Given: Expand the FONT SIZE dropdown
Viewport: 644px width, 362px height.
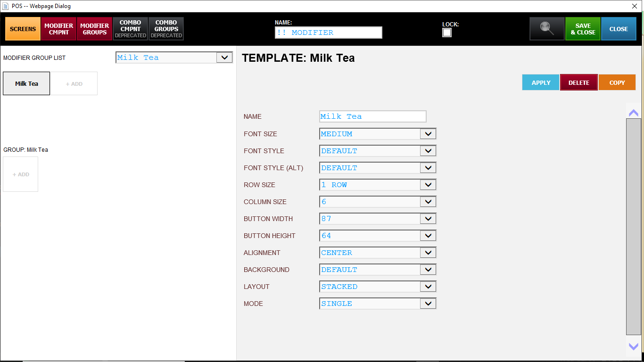Looking at the screenshot, I should [428, 134].
